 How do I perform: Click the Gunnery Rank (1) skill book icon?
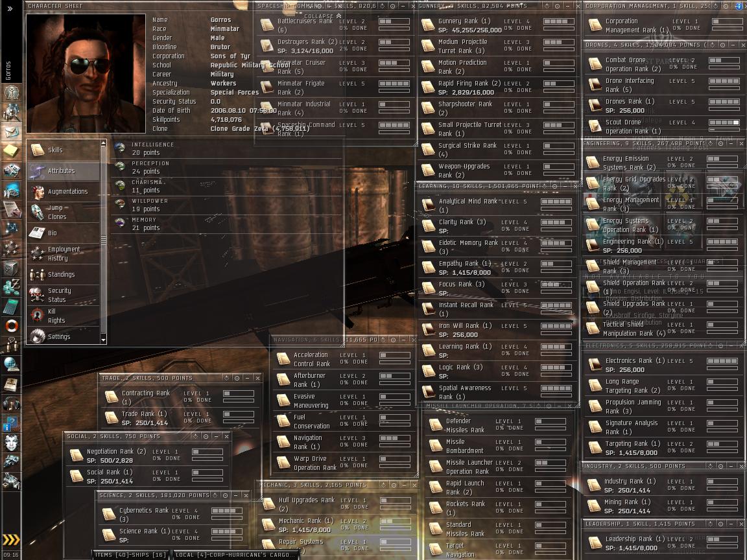pyautogui.click(x=428, y=25)
